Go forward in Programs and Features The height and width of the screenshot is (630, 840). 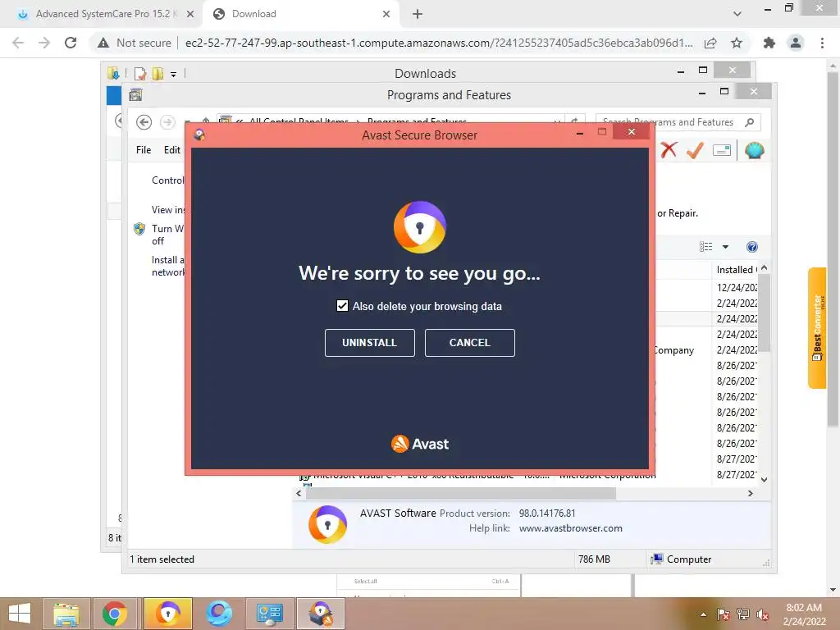point(167,122)
